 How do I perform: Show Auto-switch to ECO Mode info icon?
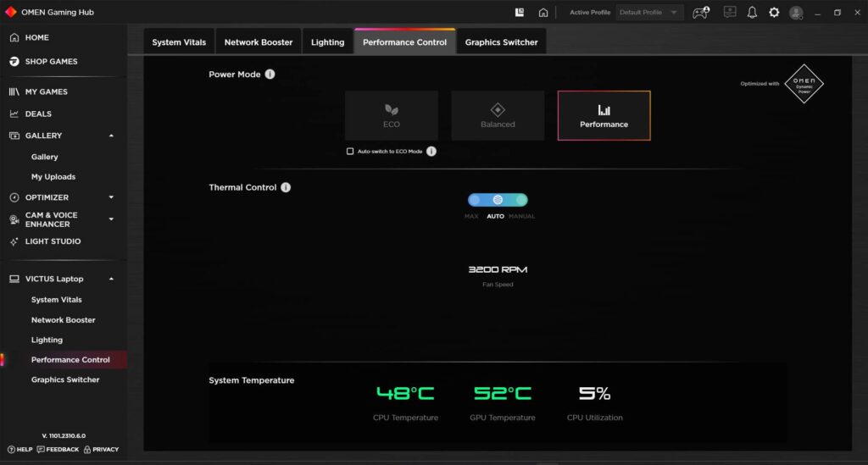click(x=431, y=151)
